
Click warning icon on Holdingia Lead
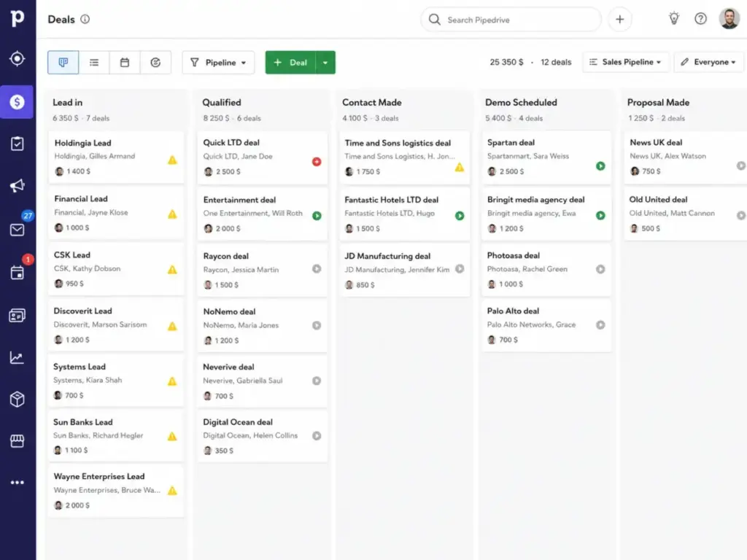pyautogui.click(x=172, y=160)
